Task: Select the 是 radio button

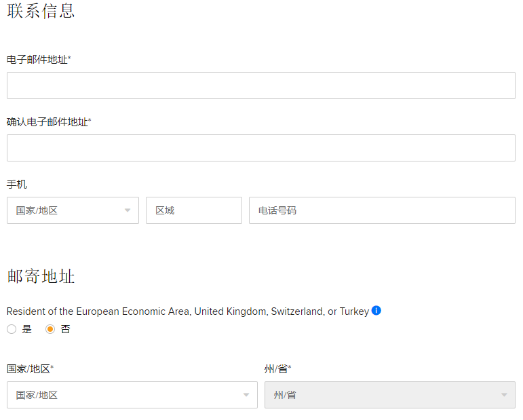Action: coord(12,329)
